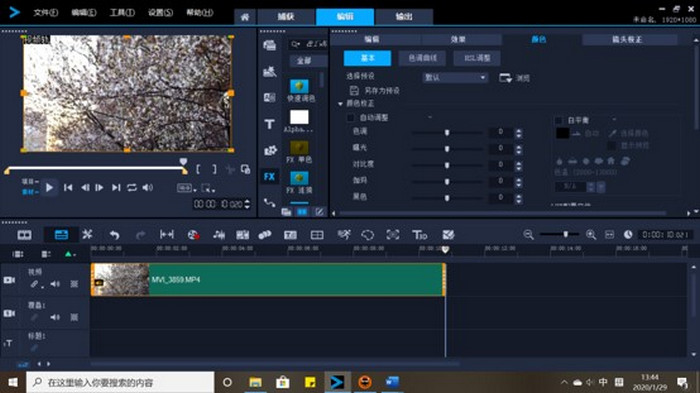
Task: Enable the White balance checkbox
Action: coord(558,120)
